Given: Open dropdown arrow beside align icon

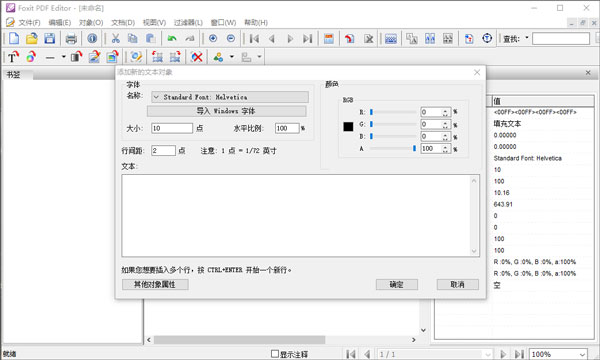Looking at the screenshot, I should (x=259, y=57).
